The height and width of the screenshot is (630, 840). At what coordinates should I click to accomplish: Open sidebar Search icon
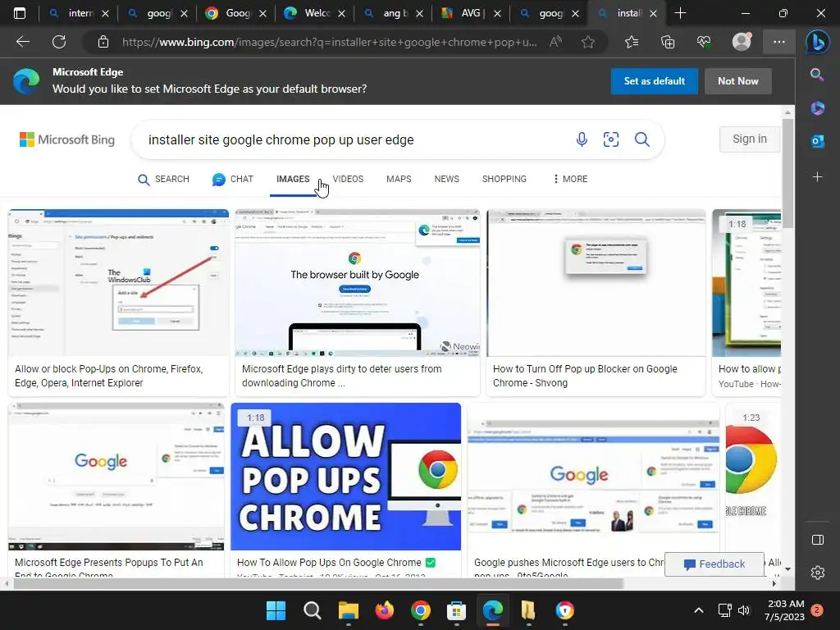tap(817, 75)
